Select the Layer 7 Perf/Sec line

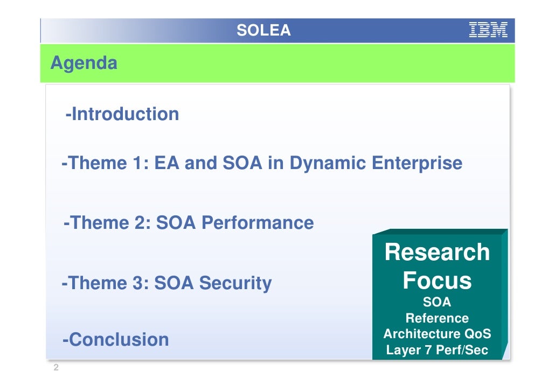(x=437, y=350)
